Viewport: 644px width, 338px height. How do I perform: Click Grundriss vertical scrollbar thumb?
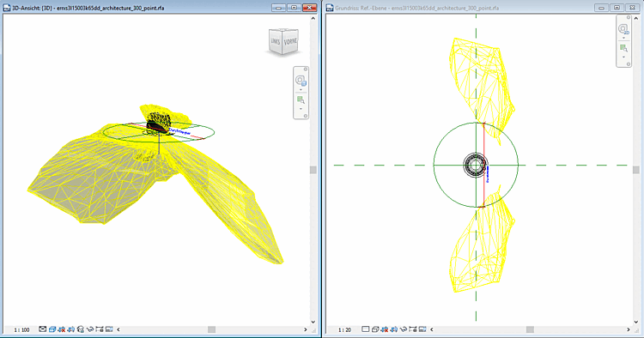(x=636, y=169)
